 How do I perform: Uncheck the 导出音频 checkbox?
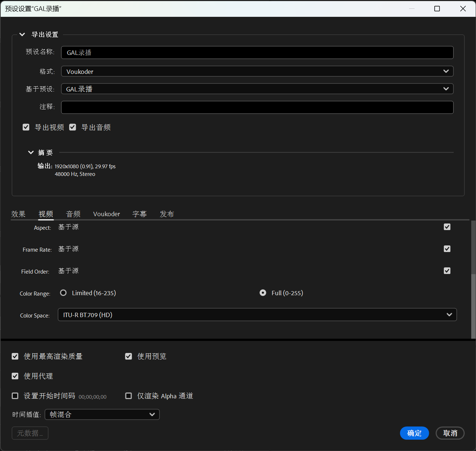click(x=73, y=127)
